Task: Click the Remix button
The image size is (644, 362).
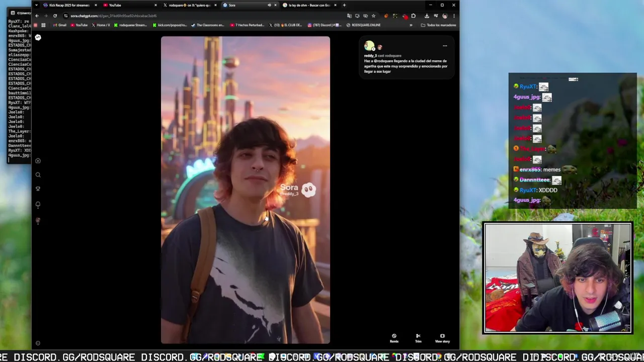Action: point(394,338)
